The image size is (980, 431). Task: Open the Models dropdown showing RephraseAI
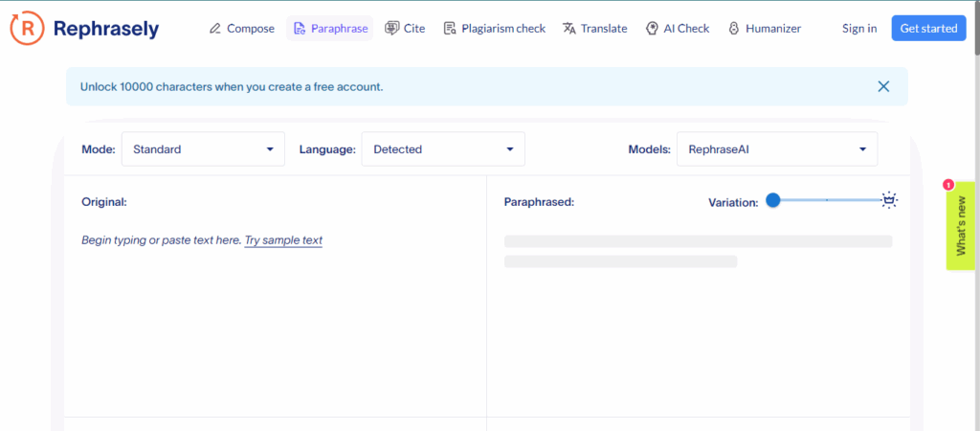[x=776, y=149]
